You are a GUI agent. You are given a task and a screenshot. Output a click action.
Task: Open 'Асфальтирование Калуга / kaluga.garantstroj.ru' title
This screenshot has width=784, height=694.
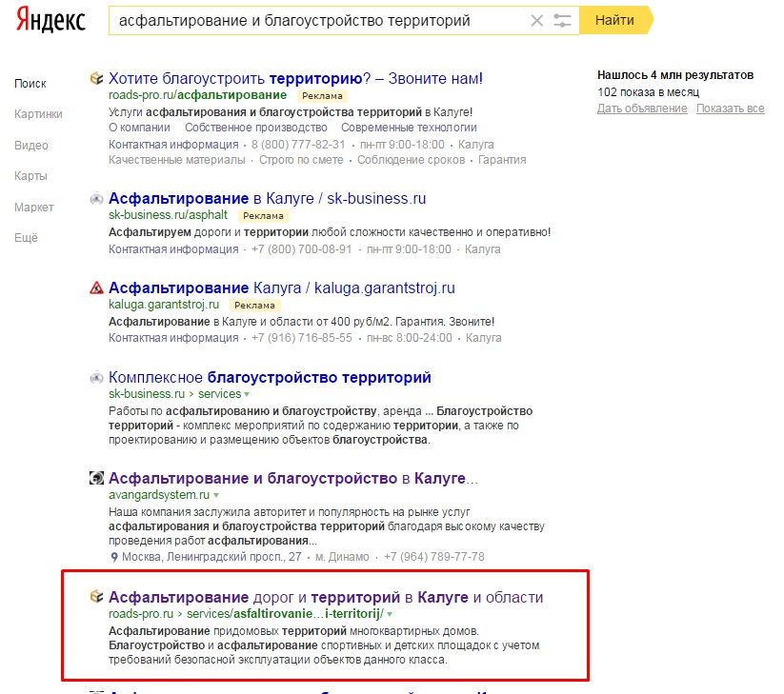(x=282, y=288)
